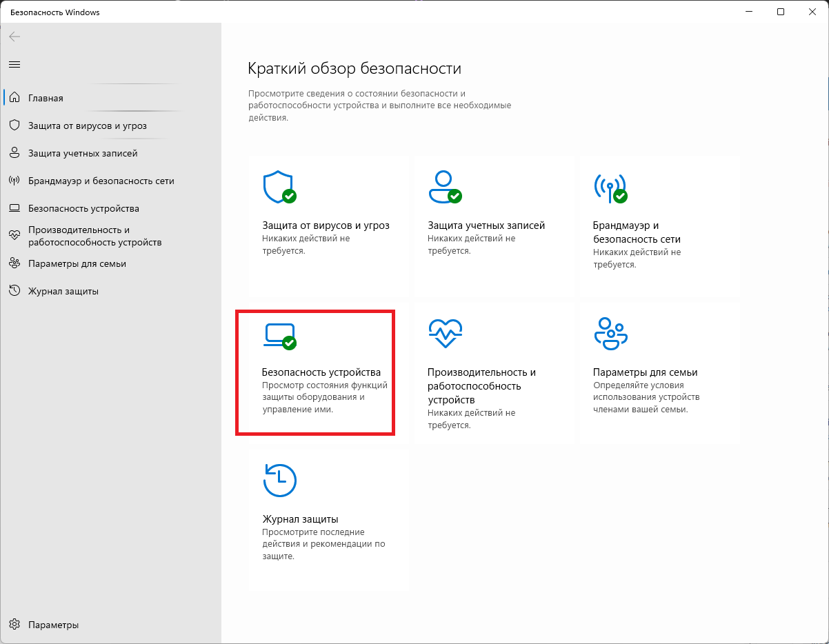Click the person icon for account protection
829x644 pixels.
click(x=446, y=188)
